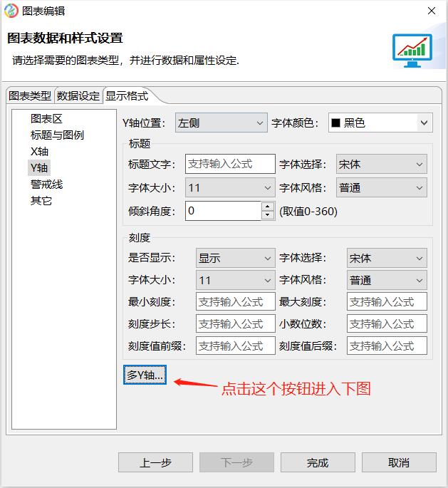Click the 最小刻度 input field

coord(236,301)
